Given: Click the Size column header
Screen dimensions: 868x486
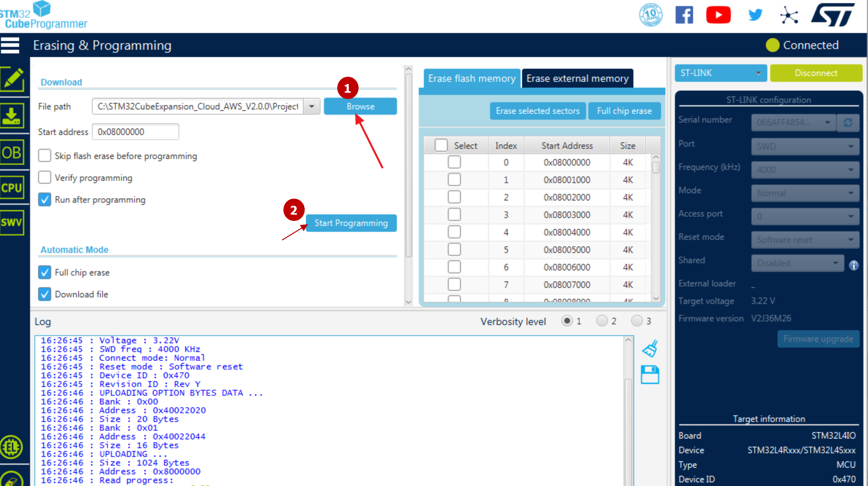Looking at the screenshot, I should [x=628, y=146].
